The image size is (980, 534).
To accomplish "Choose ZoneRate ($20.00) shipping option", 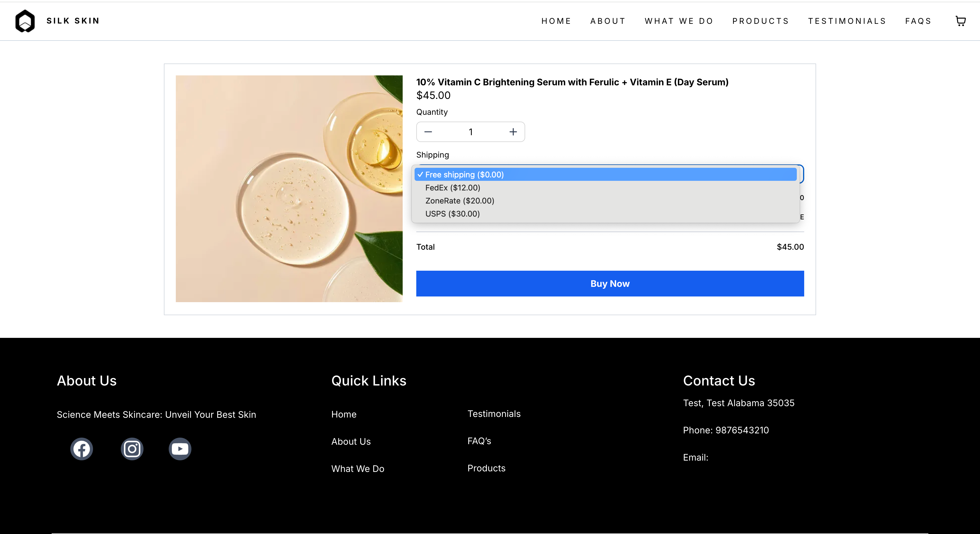I will click(605, 201).
